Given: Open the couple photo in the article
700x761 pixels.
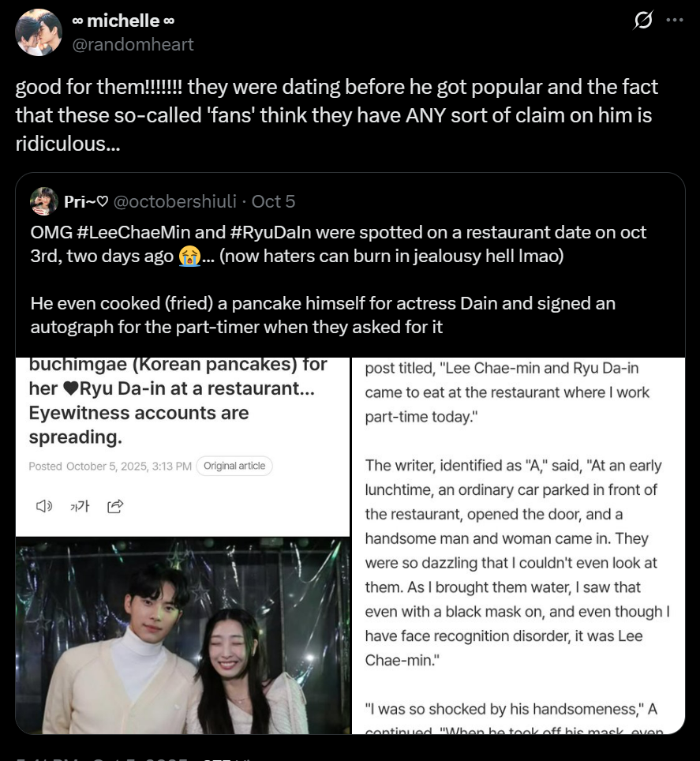Looking at the screenshot, I should click(182, 635).
